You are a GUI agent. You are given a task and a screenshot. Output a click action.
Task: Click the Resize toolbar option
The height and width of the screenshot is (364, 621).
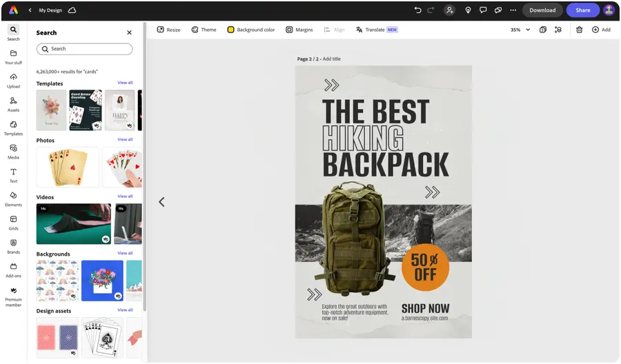coord(168,30)
